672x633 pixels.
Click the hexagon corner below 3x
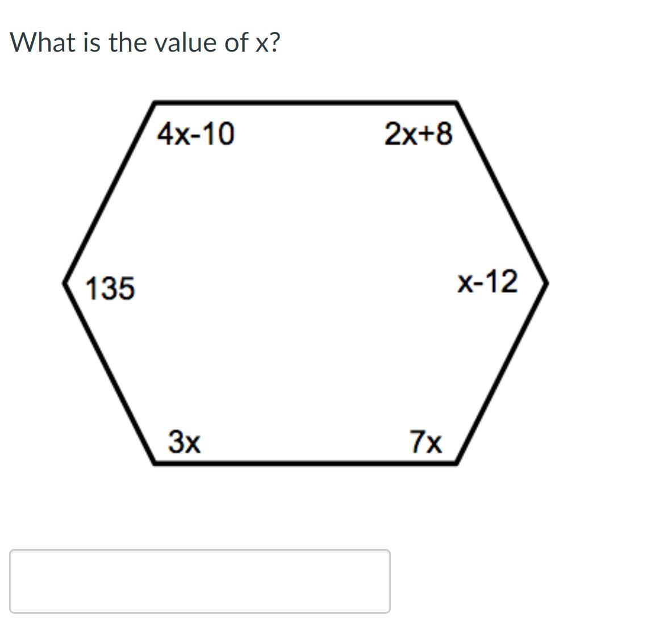click(155, 463)
